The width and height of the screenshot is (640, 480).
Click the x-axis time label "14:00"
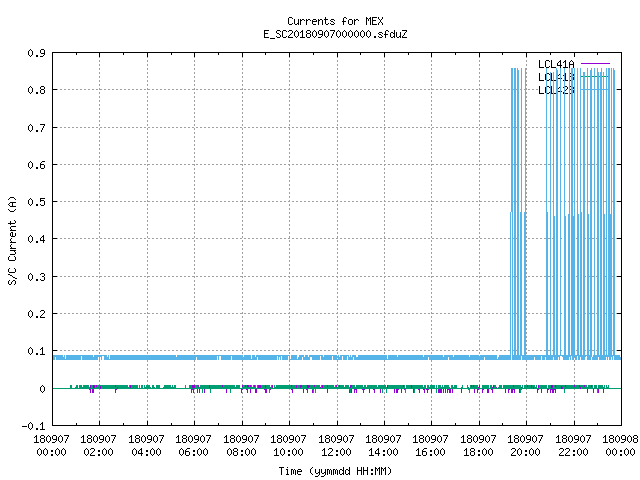click(x=383, y=452)
